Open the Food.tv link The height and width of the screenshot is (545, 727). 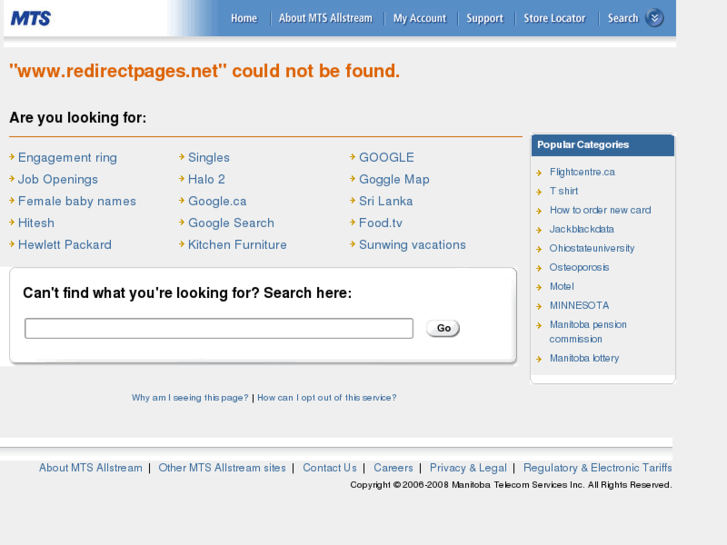(381, 223)
